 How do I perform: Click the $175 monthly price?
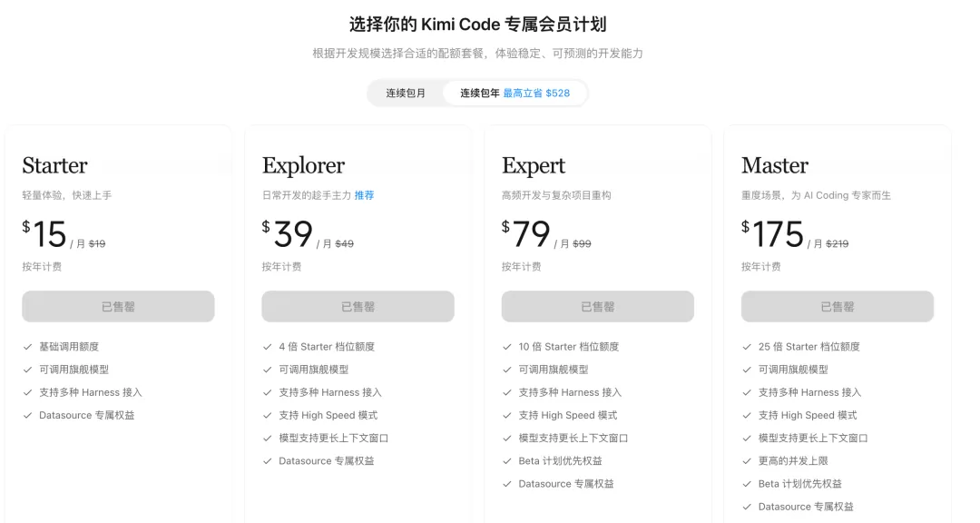point(772,234)
